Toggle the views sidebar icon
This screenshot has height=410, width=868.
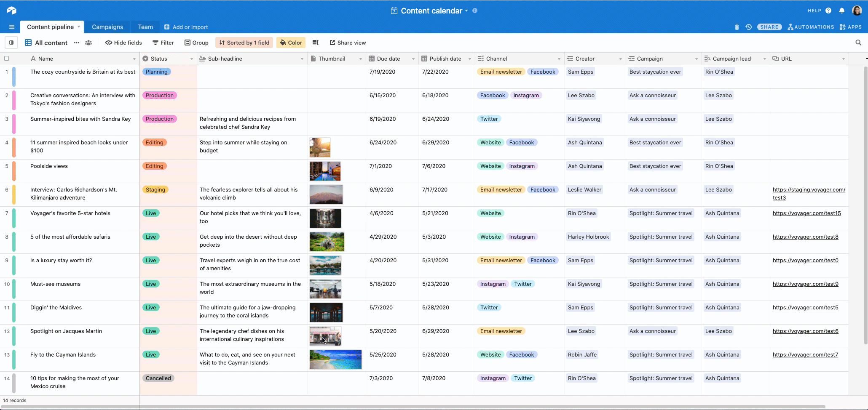(11, 43)
